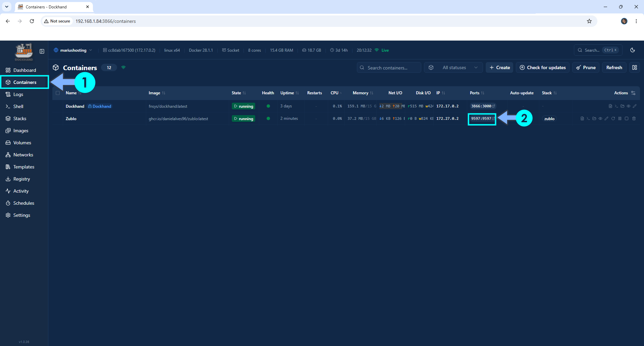This screenshot has width=644, height=346.
Task: Click the Dockhand badge link in first row
Action: (x=99, y=106)
